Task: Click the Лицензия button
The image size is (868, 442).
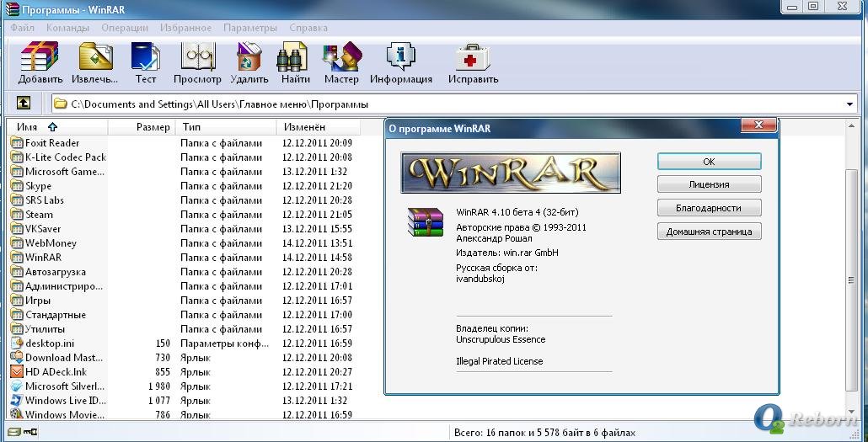Action: tap(709, 184)
